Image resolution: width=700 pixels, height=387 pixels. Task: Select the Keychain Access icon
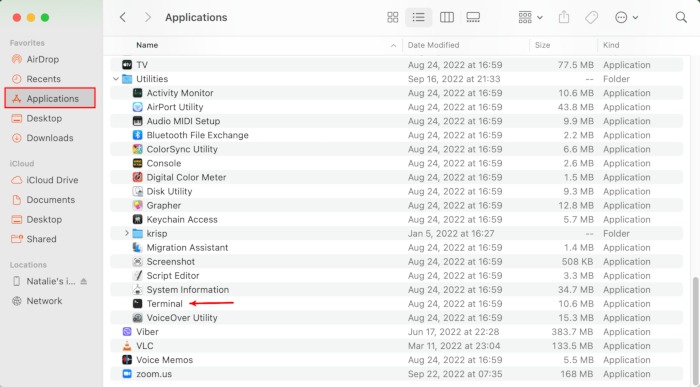click(138, 220)
